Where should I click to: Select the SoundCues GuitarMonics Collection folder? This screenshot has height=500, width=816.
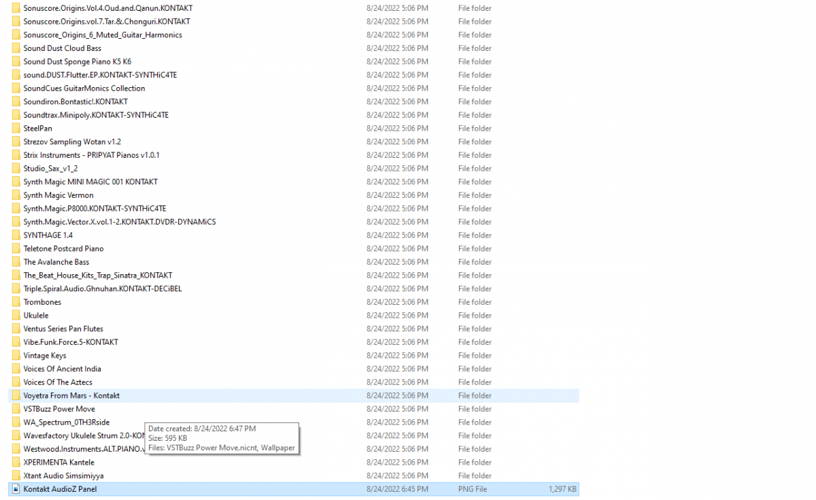click(x=84, y=88)
